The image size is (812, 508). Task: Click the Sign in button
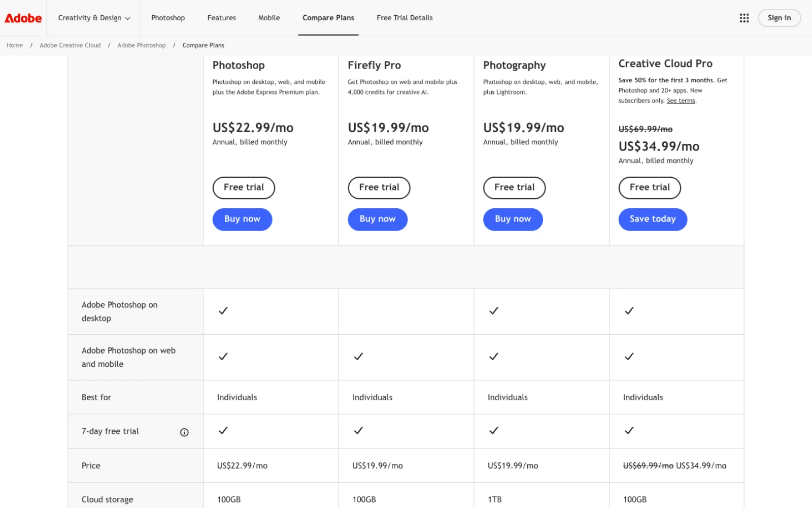click(779, 18)
